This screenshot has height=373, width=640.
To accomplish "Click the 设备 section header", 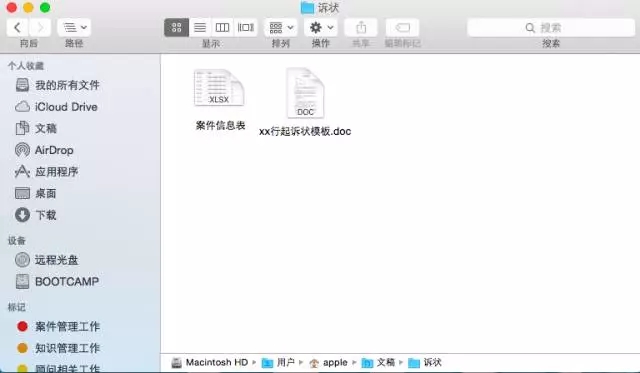I will coord(17,240).
